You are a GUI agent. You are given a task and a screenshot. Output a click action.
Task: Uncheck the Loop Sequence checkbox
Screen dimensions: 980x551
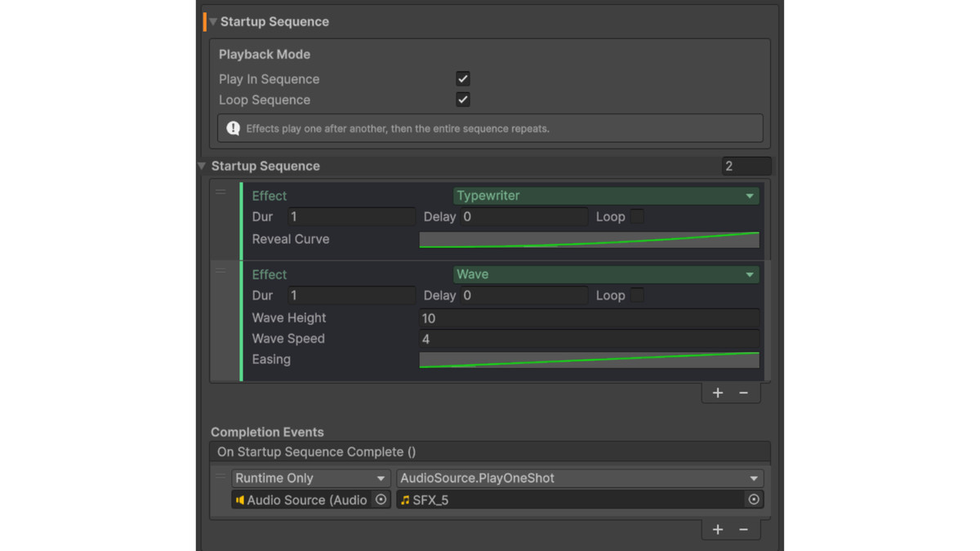(x=463, y=100)
